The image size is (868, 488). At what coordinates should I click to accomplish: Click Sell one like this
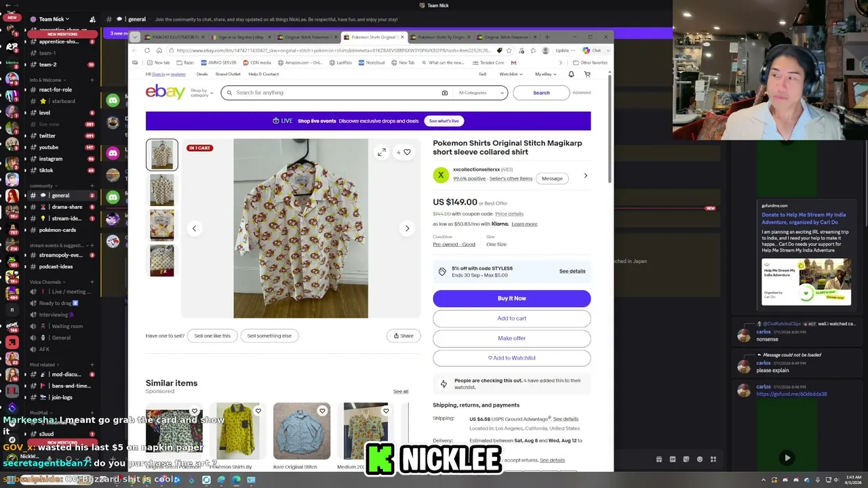pyautogui.click(x=212, y=335)
